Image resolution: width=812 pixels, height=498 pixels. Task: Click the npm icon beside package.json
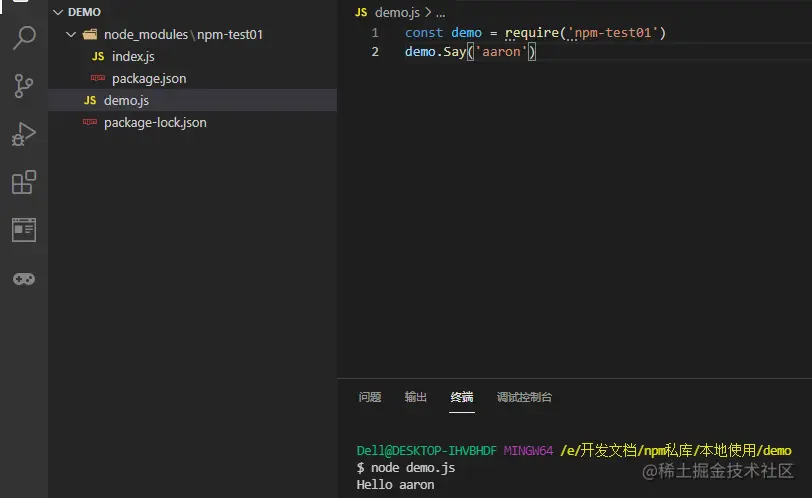[98, 78]
